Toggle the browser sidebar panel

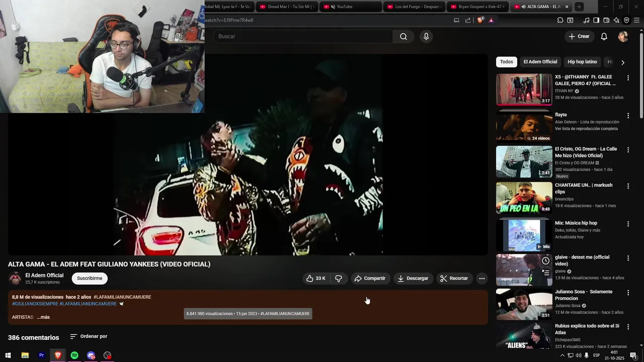[596, 20]
